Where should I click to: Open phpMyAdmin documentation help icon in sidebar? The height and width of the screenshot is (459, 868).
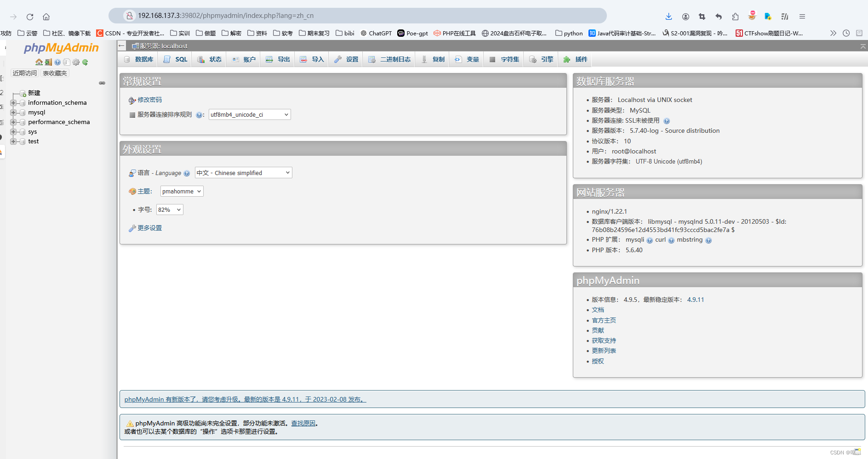57,62
